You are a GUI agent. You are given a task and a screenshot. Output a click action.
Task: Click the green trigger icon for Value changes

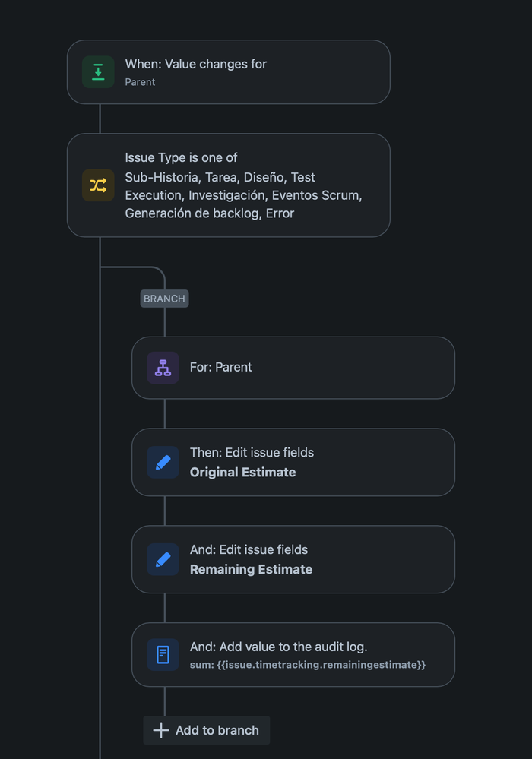pyautogui.click(x=98, y=72)
